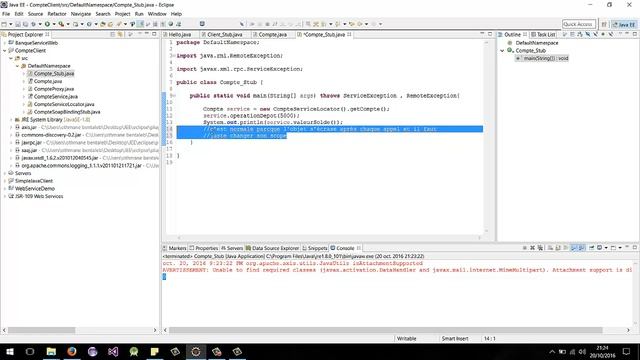The width and height of the screenshot is (640, 360).
Task: Terminate the console process with the stop icon
Action: (x=524, y=248)
